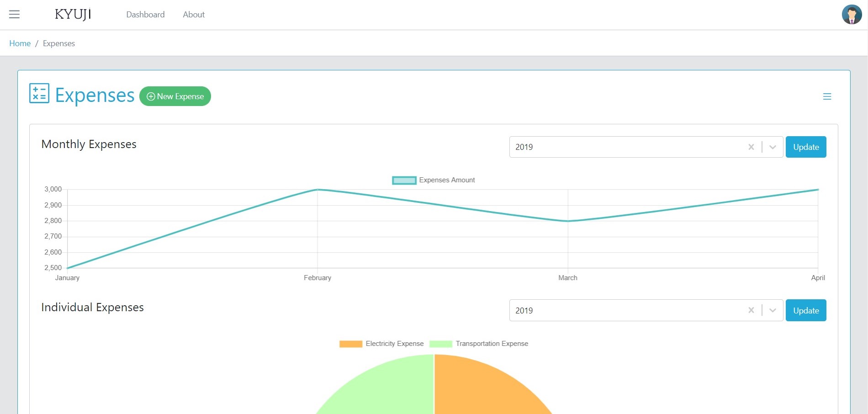Click the Individual Expenses heading
This screenshot has height=414, width=868.
[93, 308]
